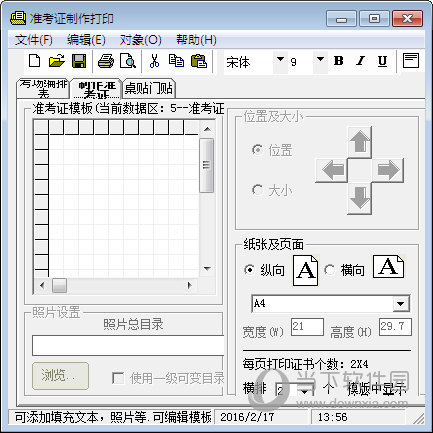The image size is (433, 433).
Task: Click the Paste clipboard icon
Action: [x=199, y=61]
